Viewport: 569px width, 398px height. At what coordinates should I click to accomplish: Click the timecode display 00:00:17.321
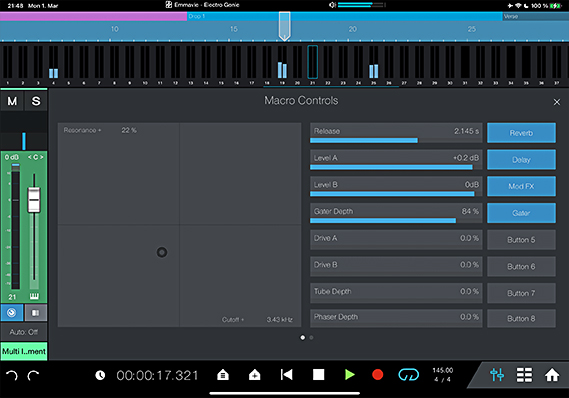click(x=157, y=375)
